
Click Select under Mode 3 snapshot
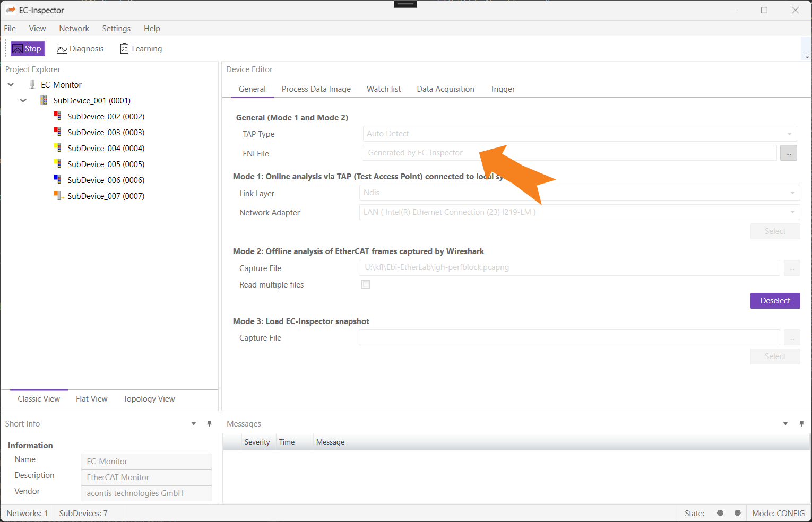775,356
